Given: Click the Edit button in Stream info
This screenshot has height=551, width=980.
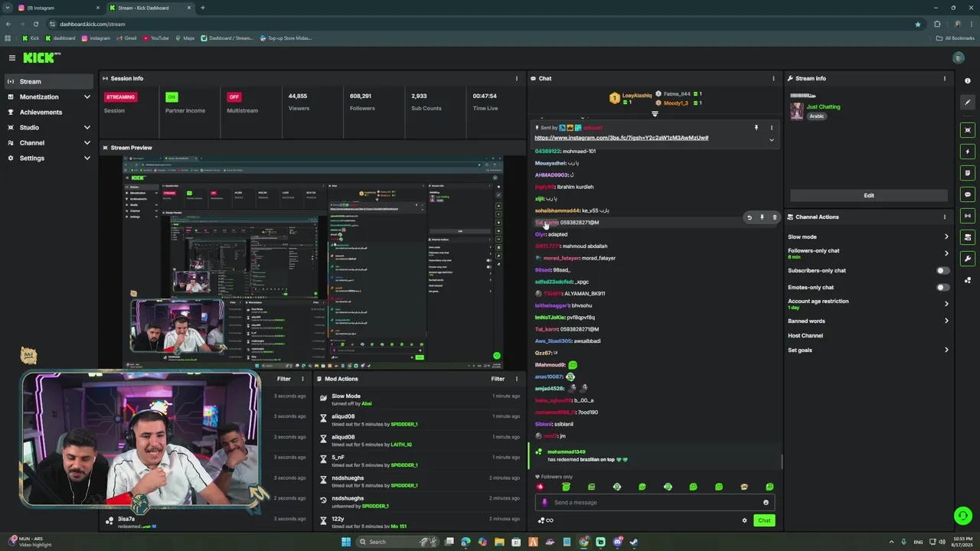Looking at the screenshot, I should point(869,195).
